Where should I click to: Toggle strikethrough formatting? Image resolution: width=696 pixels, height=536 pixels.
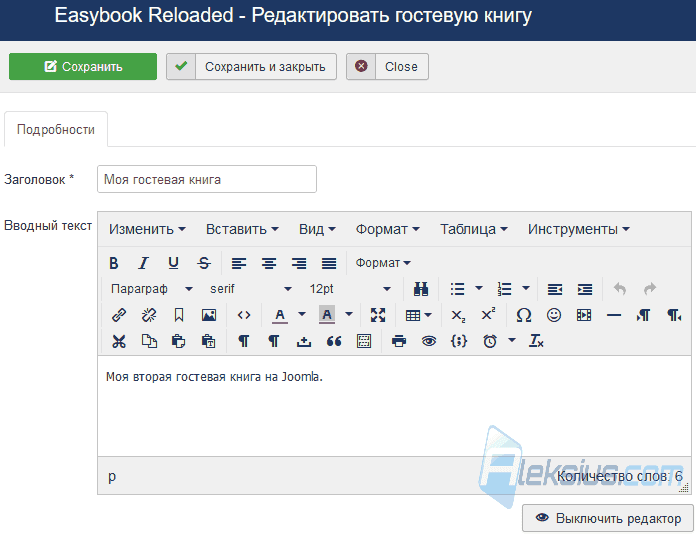click(204, 263)
